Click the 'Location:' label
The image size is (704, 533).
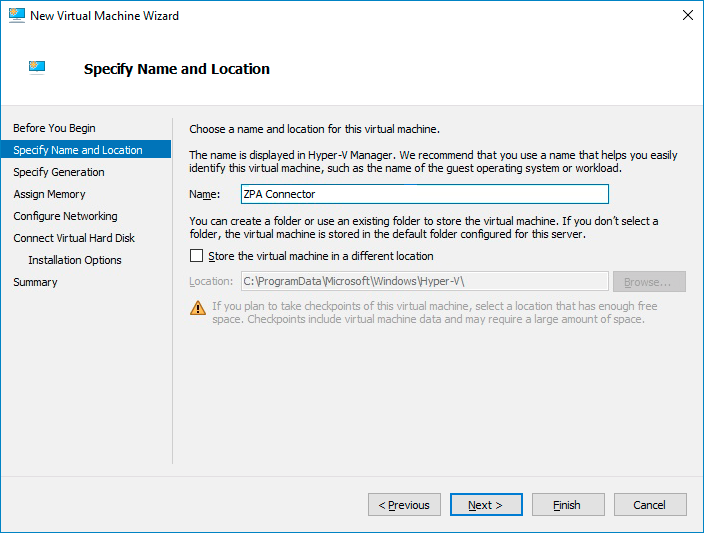(211, 281)
